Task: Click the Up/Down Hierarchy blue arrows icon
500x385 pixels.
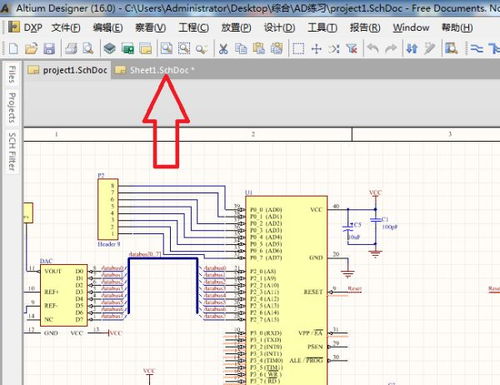Action: (412, 49)
